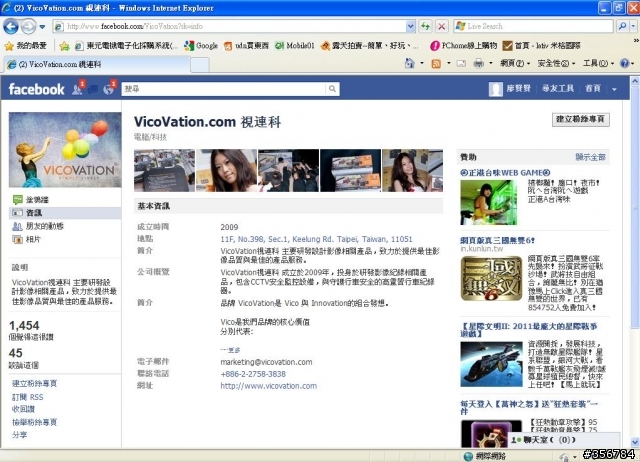Click the Home link in Facebook header

[x=593, y=89]
